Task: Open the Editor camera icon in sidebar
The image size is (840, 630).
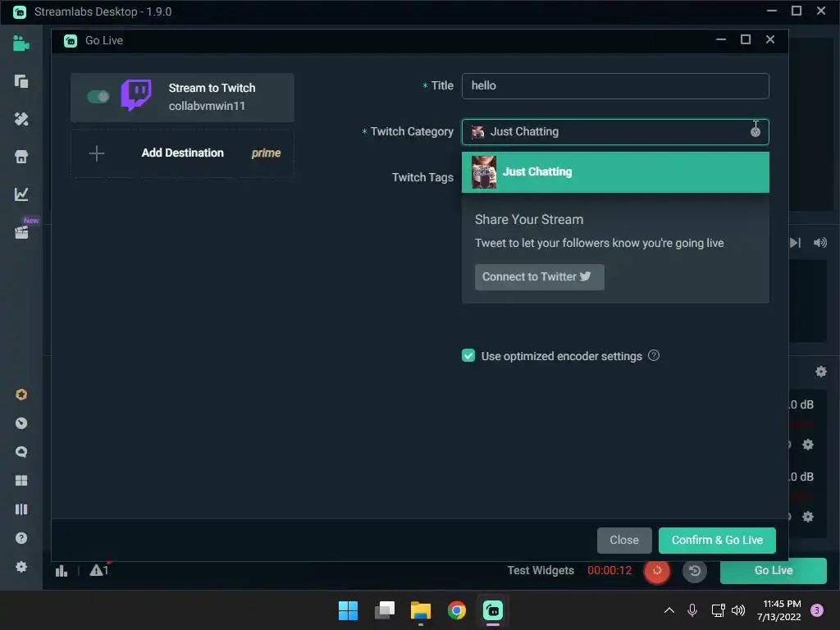Action: point(21,43)
